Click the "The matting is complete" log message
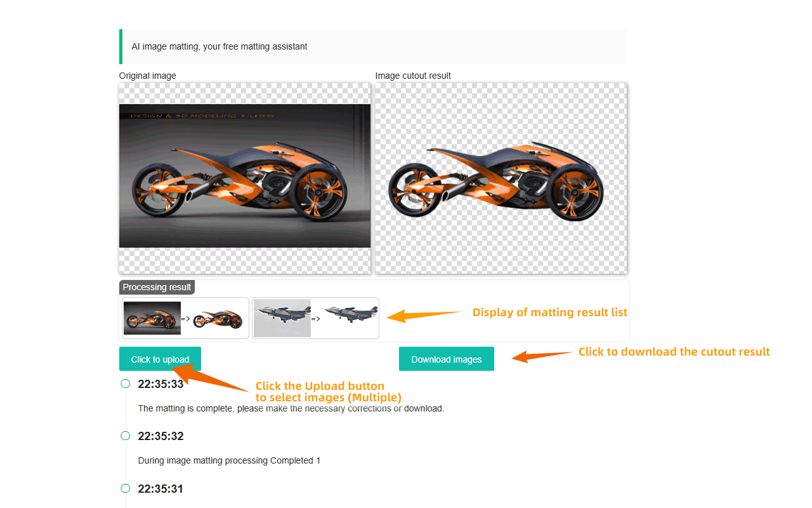The image size is (812, 508). (291, 408)
